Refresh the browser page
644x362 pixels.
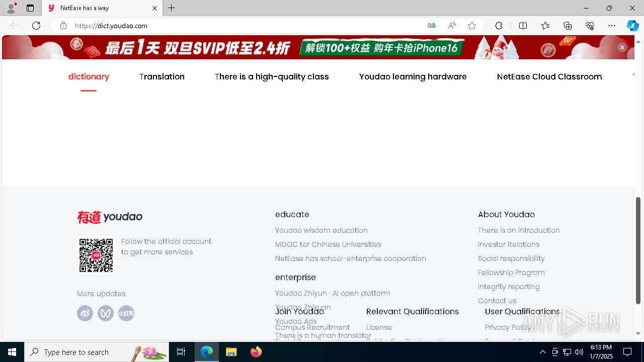[x=36, y=26]
